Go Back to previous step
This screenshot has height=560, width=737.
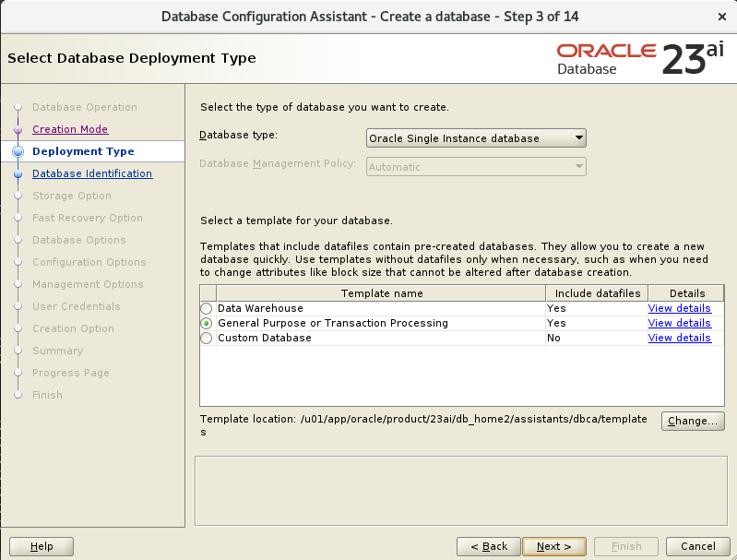(489, 546)
